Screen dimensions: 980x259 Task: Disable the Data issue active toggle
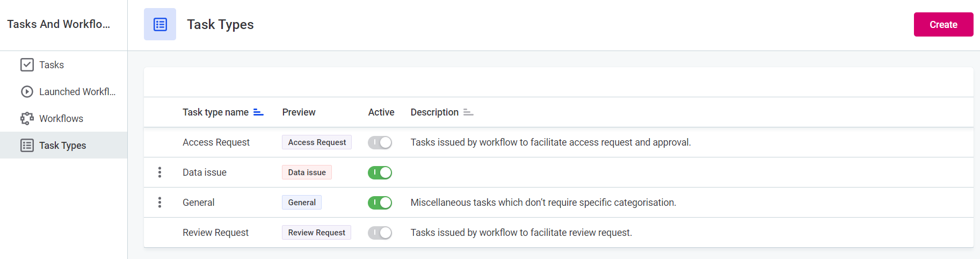[380, 172]
